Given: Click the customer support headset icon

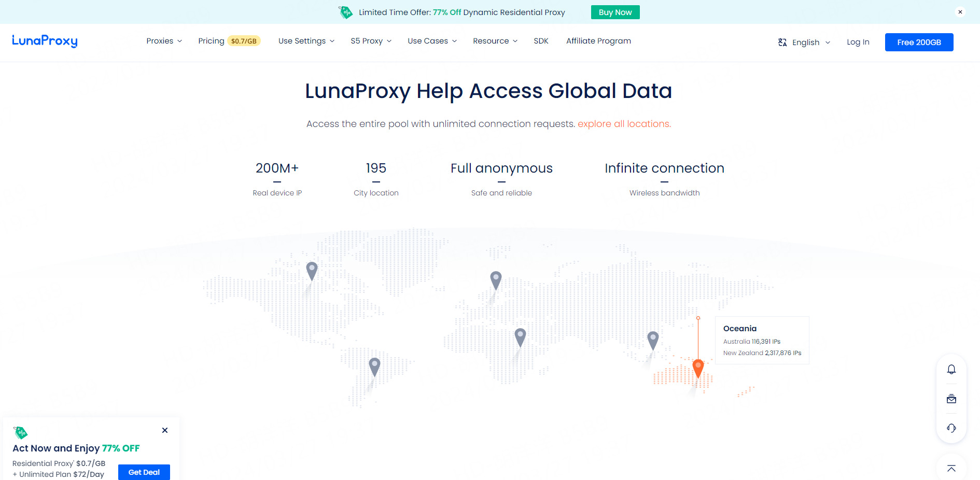Looking at the screenshot, I should [951, 428].
